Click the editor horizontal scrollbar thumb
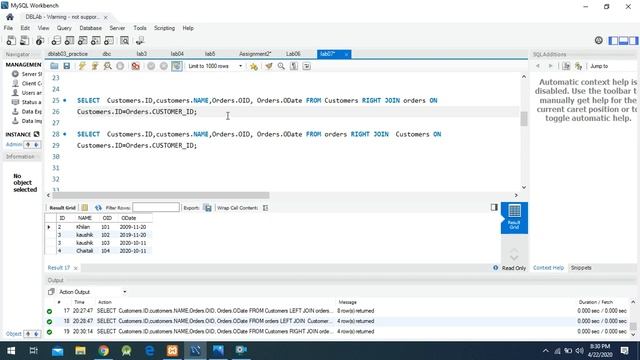 [x=161, y=195]
